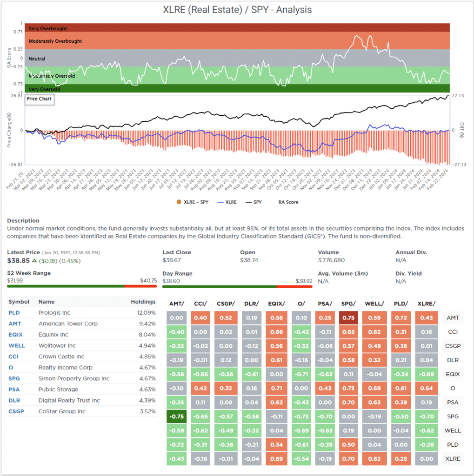Viewport: 474px width, 476px height.
Task: Click the Volume value 3,776,680
Action: (x=331, y=260)
